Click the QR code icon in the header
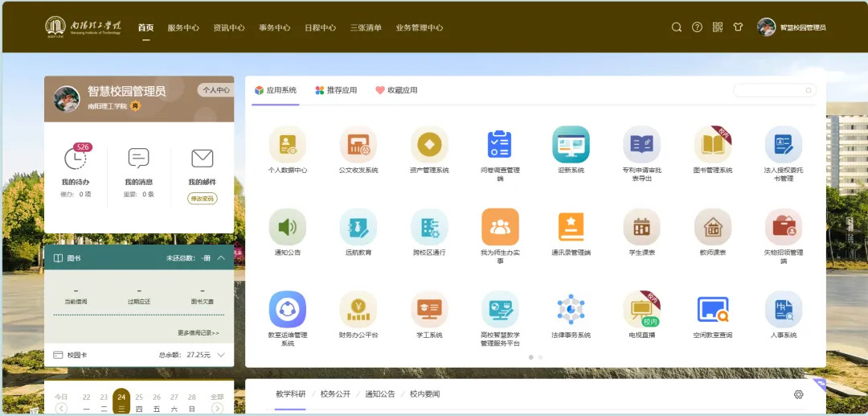This screenshot has height=416, width=868. pyautogui.click(x=718, y=27)
